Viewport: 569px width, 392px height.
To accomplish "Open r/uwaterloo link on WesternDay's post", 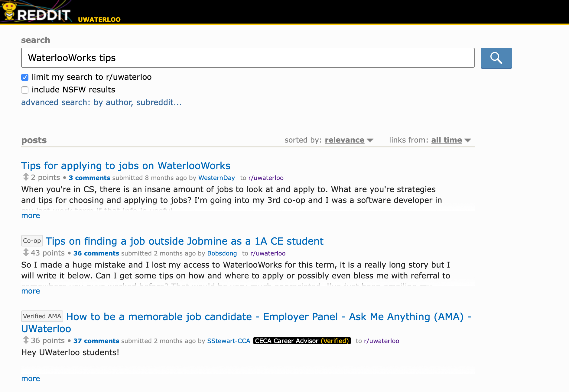I will (266, 178).
